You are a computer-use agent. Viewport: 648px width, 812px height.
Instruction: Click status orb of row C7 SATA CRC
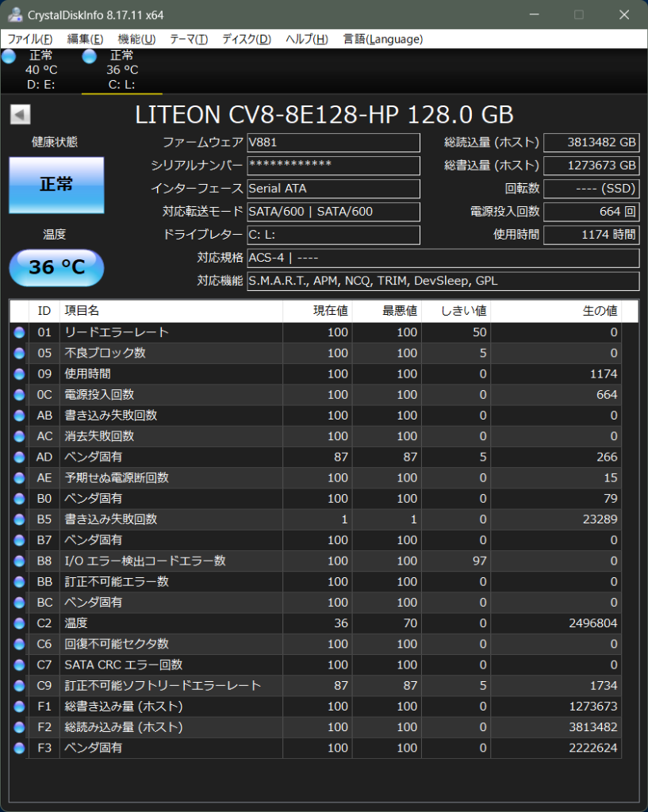pos(19,665)
